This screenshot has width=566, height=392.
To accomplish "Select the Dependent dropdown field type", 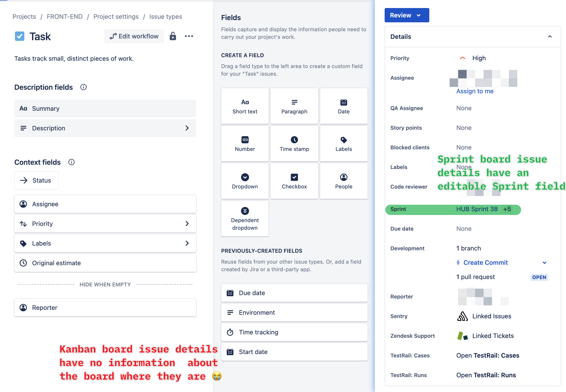I will pos(245,219).
